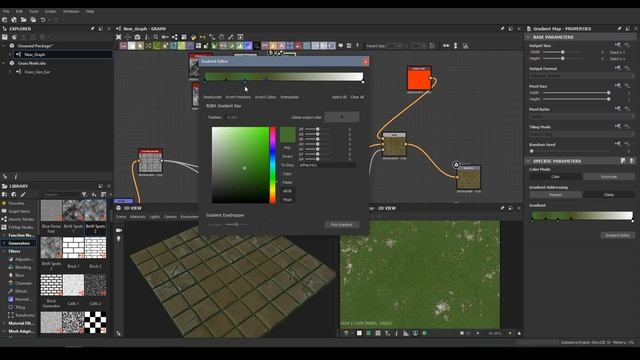The height and width of the screenshot is (360, 640).
Task: Select the orange uniform color node in graph
Action: coord(419,78)
